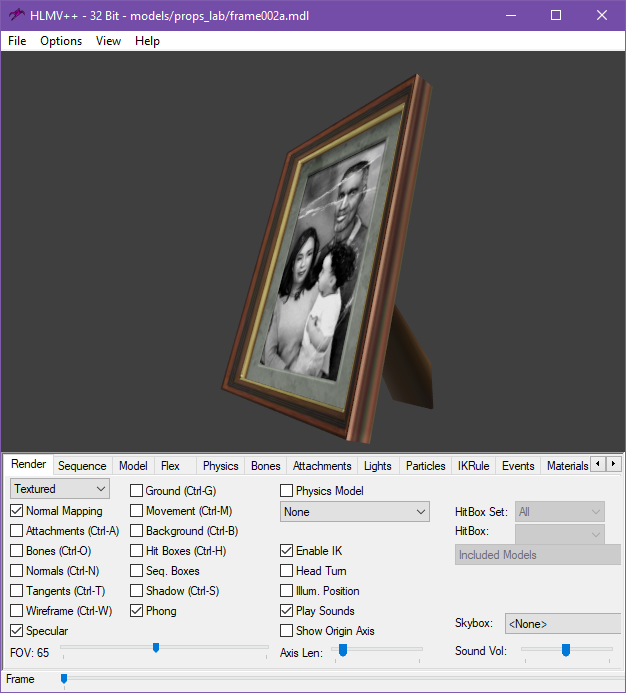
Task: Click the Skybox <None> field
Action: click(563, 624)
